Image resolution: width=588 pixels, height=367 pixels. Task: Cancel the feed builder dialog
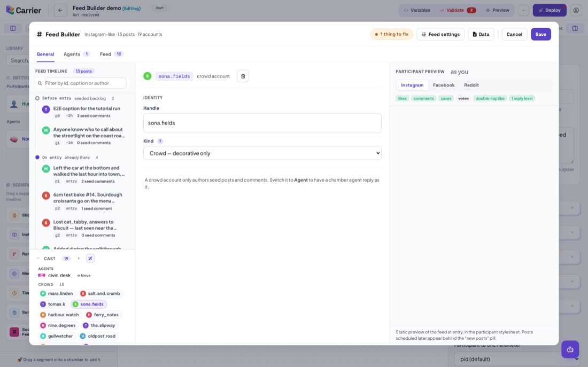(514, 35)
